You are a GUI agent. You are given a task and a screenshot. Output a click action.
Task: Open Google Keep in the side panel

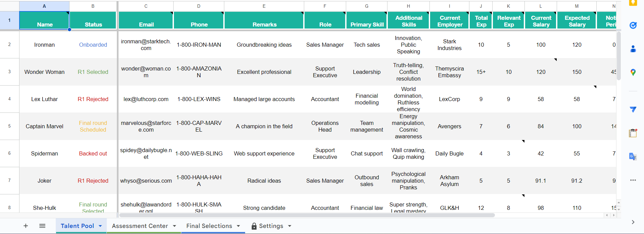pos(633,3)
